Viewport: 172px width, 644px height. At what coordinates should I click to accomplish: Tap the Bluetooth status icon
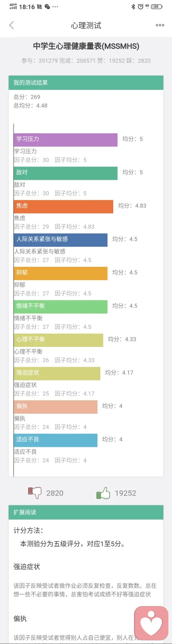click(x=133, y=6)
